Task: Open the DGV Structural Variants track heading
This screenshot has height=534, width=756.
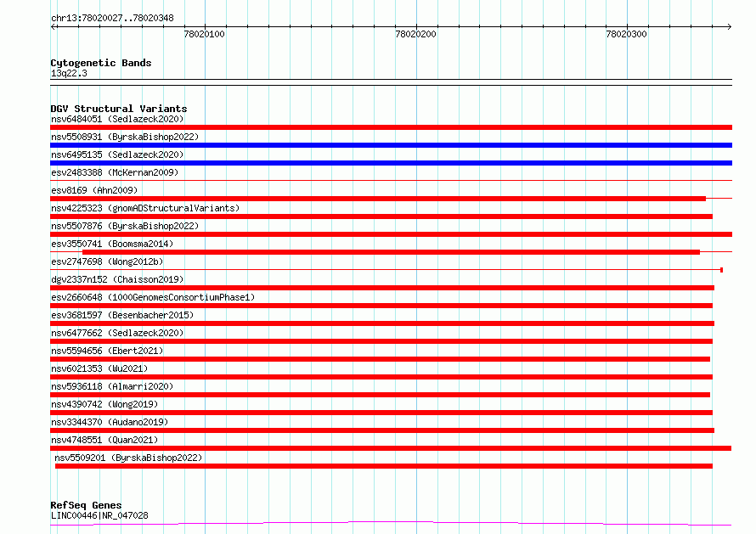Action: pyautogui.click(x=119, y=109)
